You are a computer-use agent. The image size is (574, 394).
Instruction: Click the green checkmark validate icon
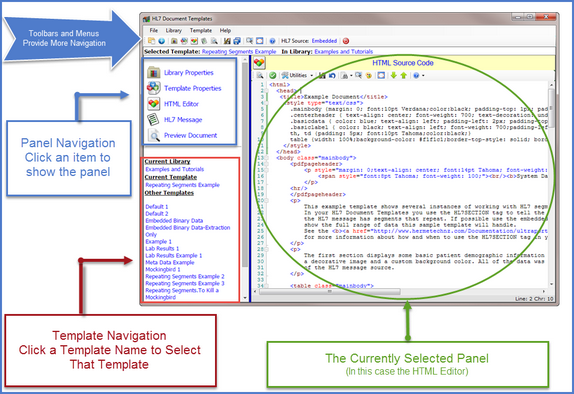tap(273, 75)
